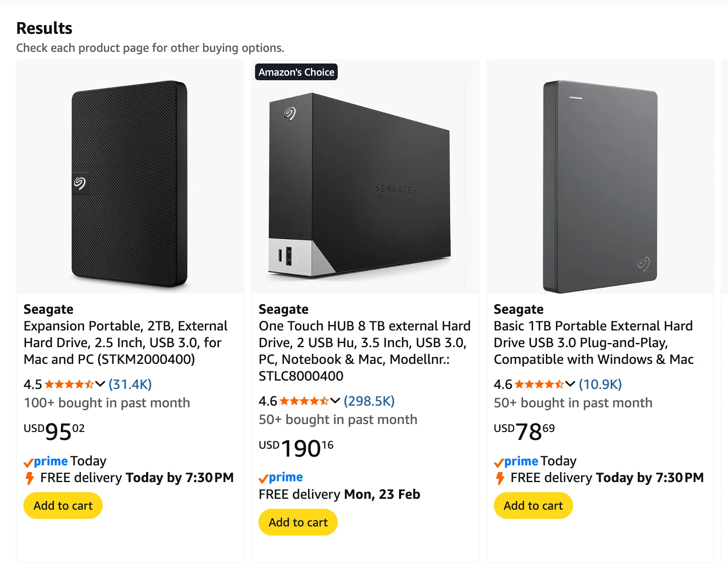728x569 pixels.
Task: Add One Touch HUB 8TB to cart
Action: pos(298,522)
